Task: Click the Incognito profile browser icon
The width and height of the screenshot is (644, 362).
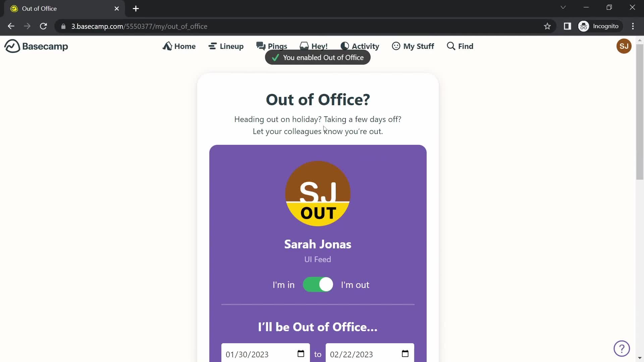Action: [x=584, y=26]
